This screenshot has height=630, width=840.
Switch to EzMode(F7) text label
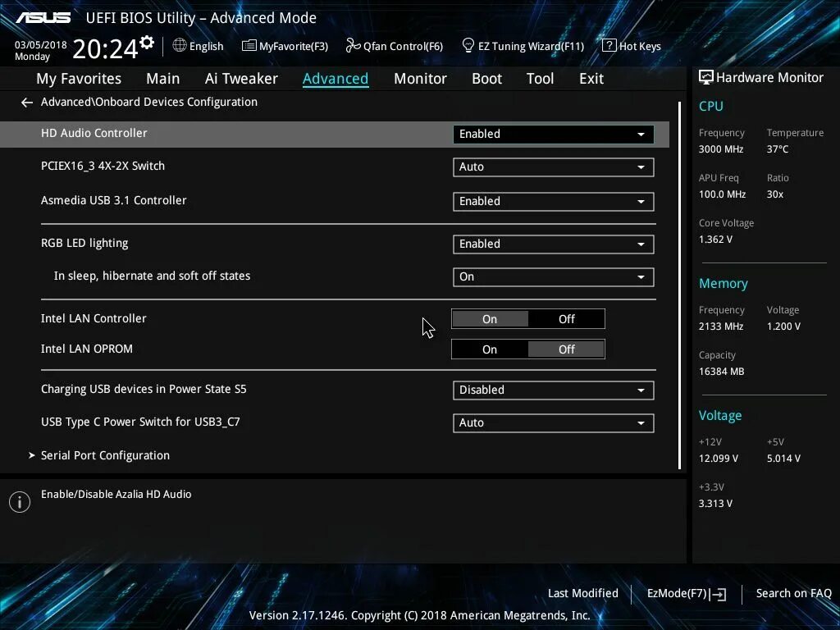[x=678, y=594]
